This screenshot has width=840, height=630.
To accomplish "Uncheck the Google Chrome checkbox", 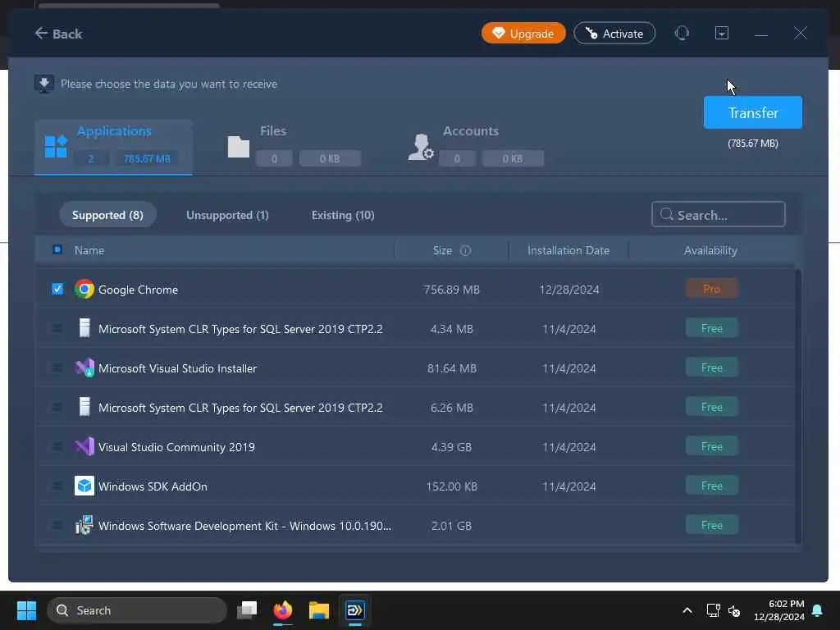I will 57,290.
